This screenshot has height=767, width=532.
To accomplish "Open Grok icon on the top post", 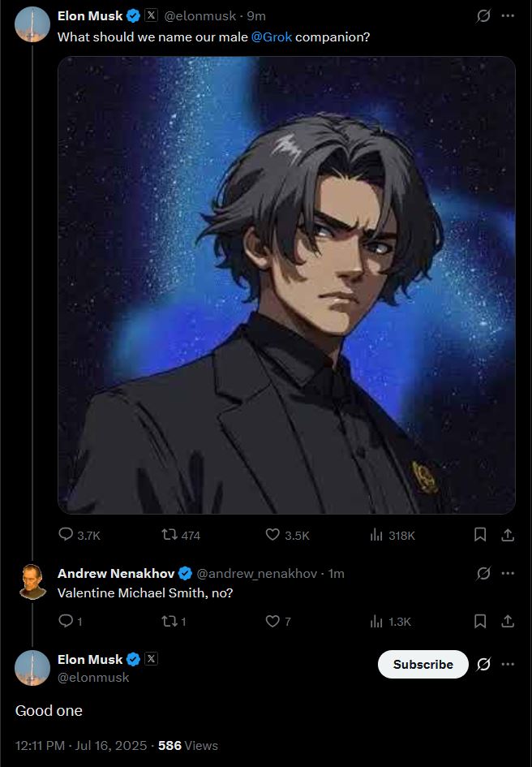I will 483,16.
